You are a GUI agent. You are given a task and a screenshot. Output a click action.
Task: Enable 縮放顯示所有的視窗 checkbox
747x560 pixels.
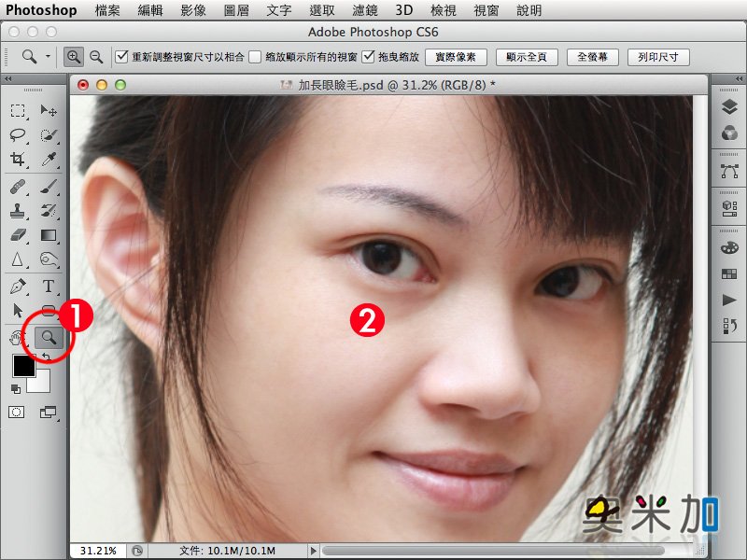(x=255, y=57)
